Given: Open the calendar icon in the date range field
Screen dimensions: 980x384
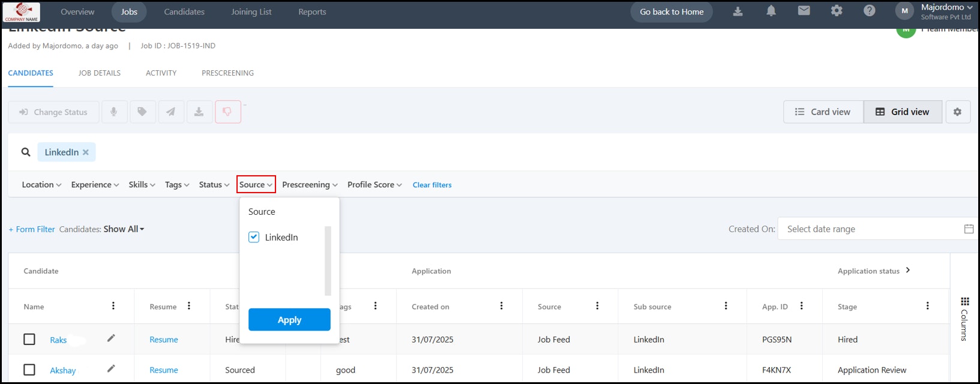Looking at the screenshot, I should tap(969, 229).
